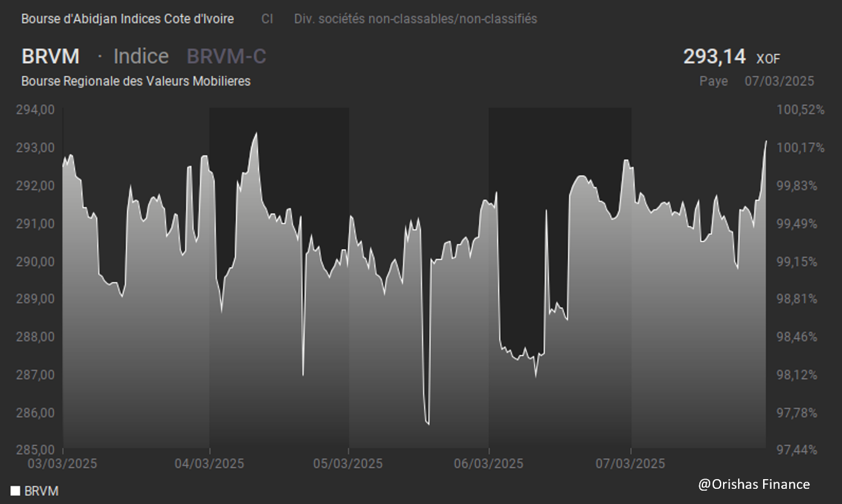
Task: Click the white BRVM legend color swatch
Action: (x=15, y=491)
